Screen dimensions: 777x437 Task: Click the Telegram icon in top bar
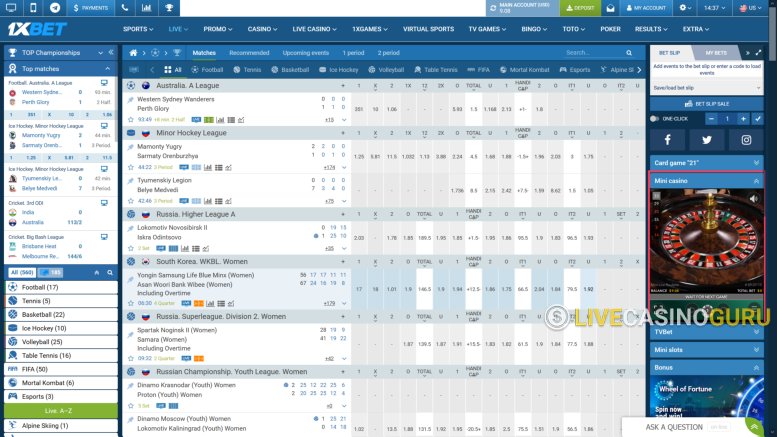pos(55,8)
